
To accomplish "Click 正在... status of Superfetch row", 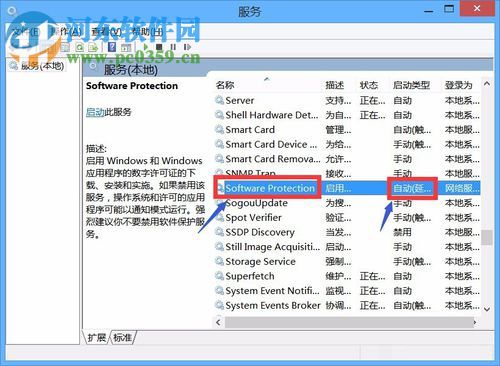I will tap(372, 276).
